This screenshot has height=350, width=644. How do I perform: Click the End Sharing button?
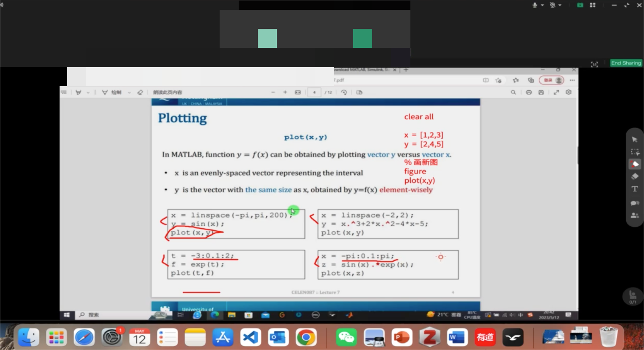626,63
